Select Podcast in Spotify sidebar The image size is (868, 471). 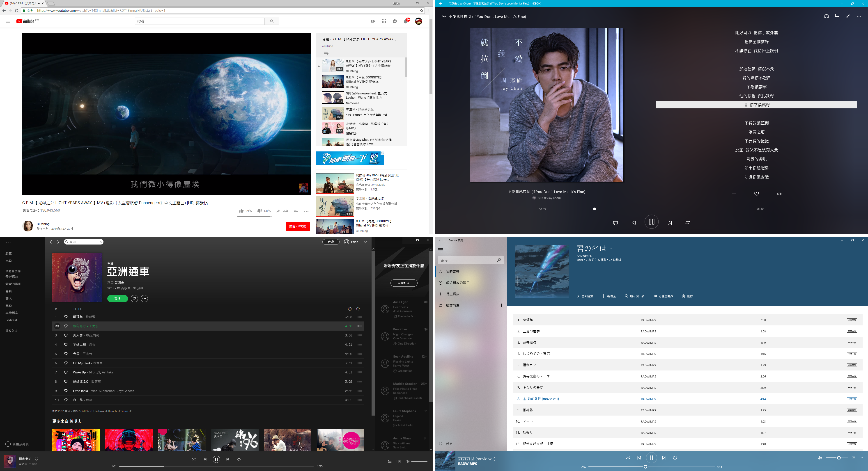click(x=11, y=320)
